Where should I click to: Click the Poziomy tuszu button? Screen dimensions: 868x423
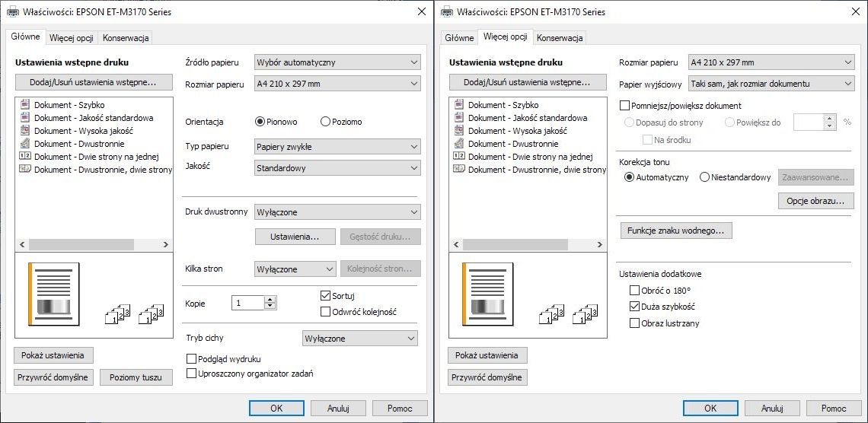(136, 377)
